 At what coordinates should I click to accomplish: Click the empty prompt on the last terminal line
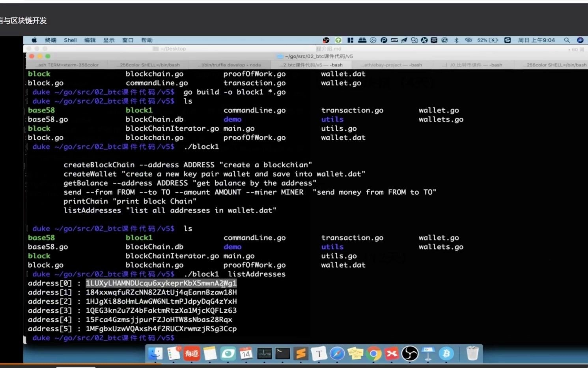coord(103,338)
